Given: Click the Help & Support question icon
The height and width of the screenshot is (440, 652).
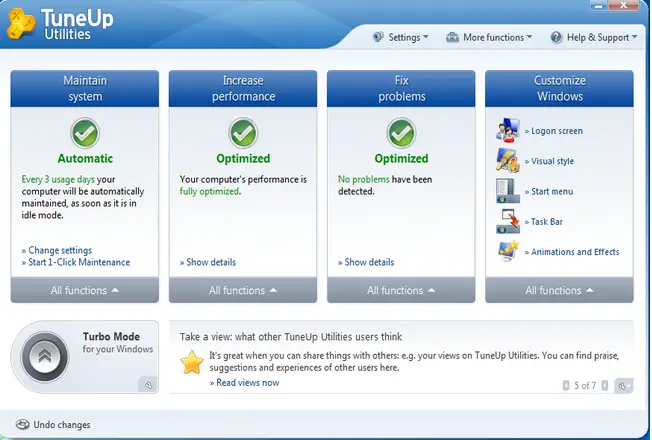Looking at the screenshot, I should (556, 37).
